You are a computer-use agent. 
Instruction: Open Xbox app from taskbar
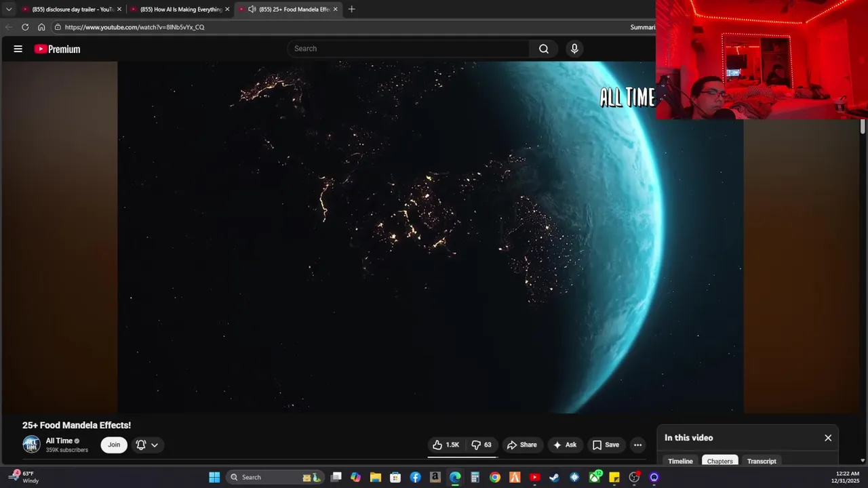click(595, 477)
